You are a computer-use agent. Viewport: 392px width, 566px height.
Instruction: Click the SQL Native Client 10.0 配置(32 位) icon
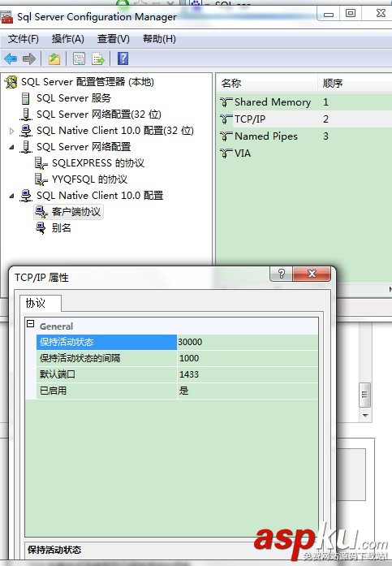click(26, 131)
